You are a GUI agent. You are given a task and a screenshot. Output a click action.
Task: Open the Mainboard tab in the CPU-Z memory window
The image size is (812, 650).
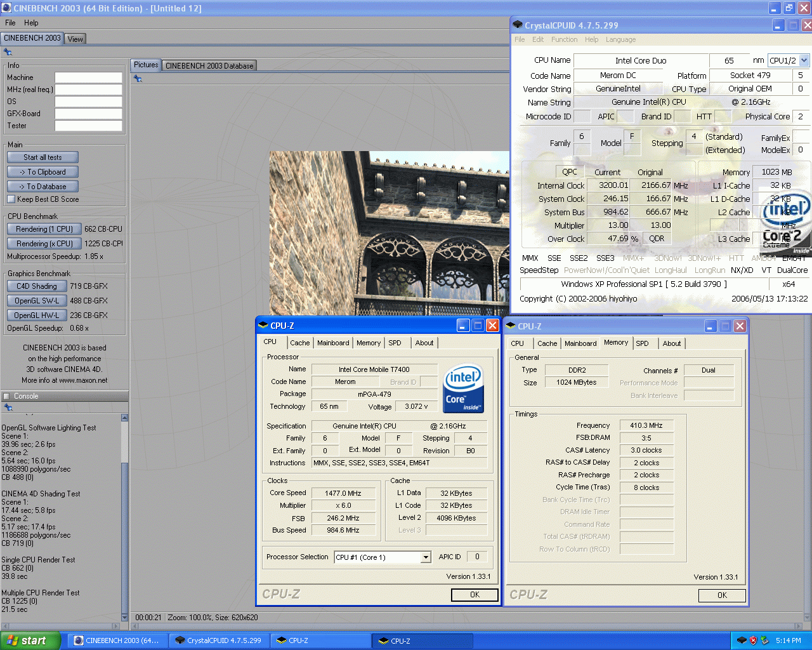(x=580, y=343)
